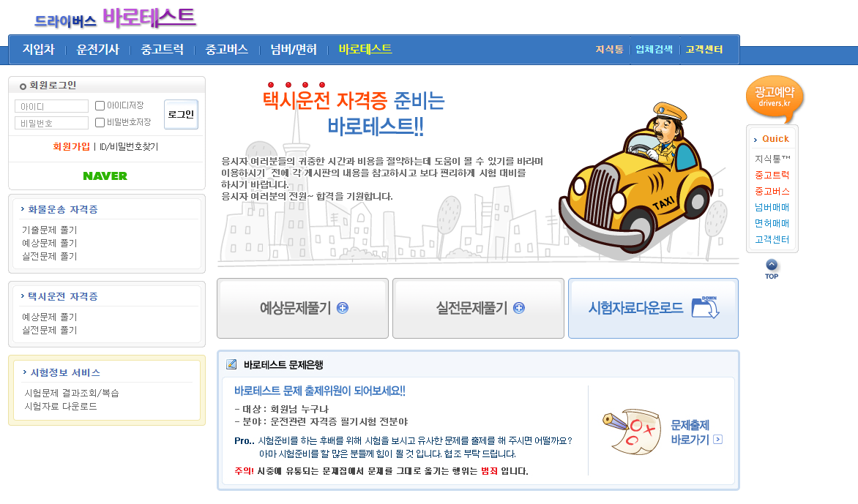
Task: Open 시험문제 결과조회/복습 link
Action: click(x=72, y=393)
